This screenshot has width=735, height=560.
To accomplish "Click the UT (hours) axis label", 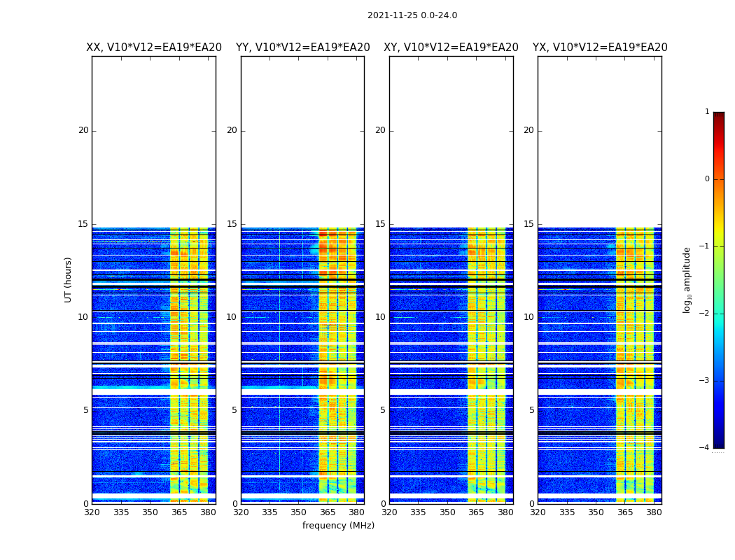I will (68, 280).
